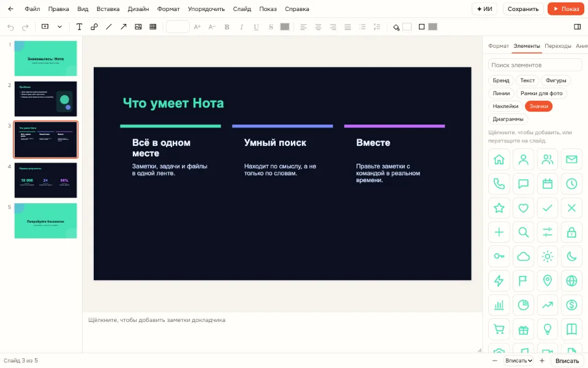Open the fill color swatch
The image size is (588, 368).
(x=407, y=26)
